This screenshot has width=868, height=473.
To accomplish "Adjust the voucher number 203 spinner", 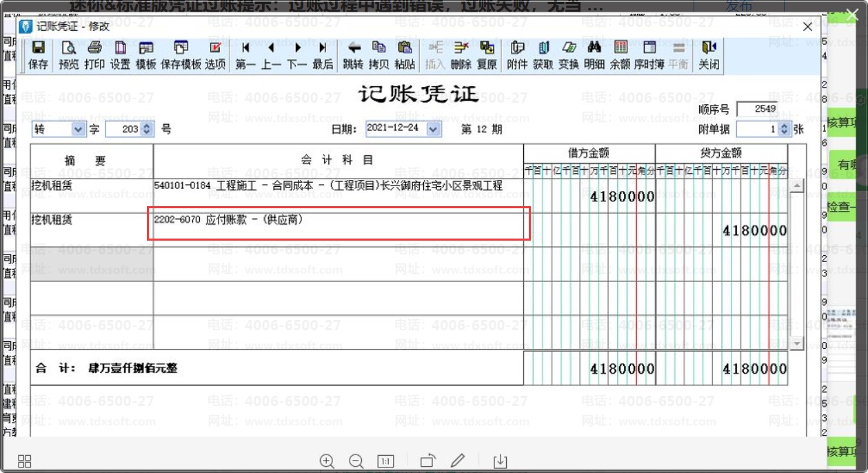I will click(147, 129).
